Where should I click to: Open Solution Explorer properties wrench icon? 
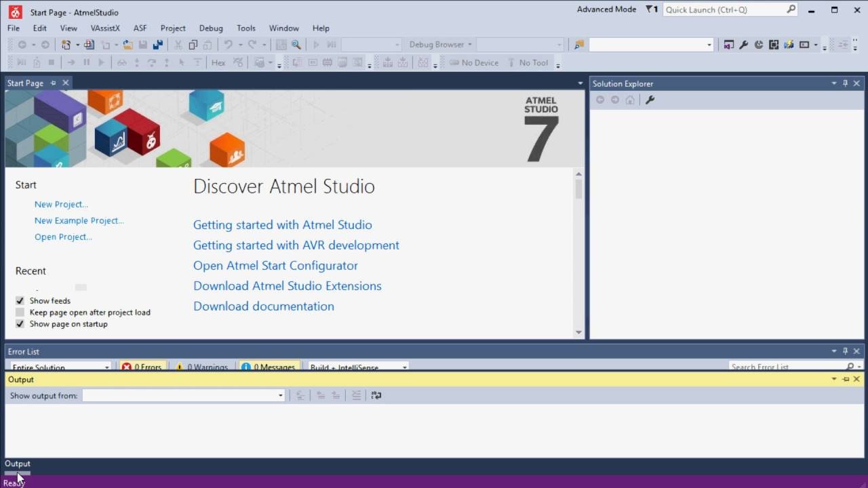(650, 100)
